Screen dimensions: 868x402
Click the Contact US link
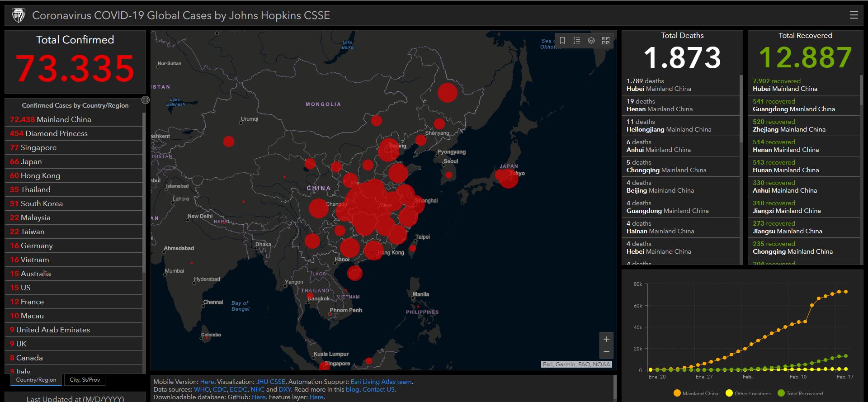click(x=378, y=389)
